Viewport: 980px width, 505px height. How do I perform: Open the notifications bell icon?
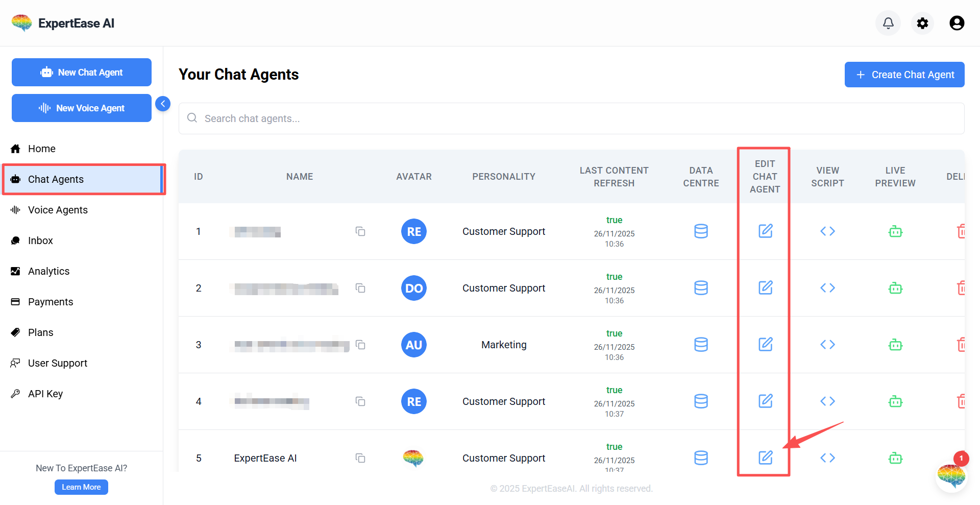tap(888, 23)
